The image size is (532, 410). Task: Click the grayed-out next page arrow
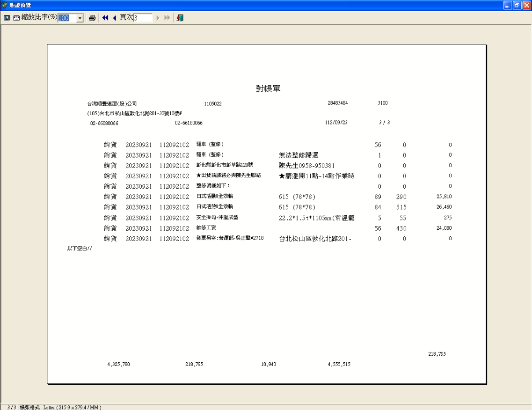point(158,18)
